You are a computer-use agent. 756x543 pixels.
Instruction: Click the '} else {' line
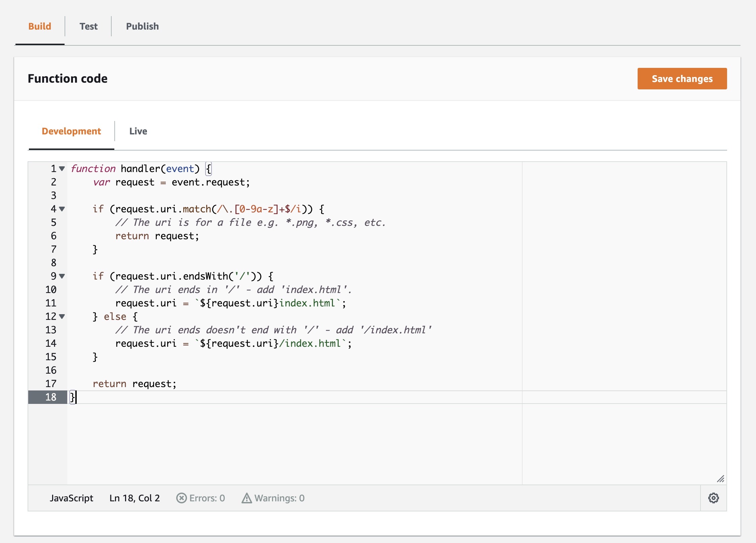(x=115, y=317)
